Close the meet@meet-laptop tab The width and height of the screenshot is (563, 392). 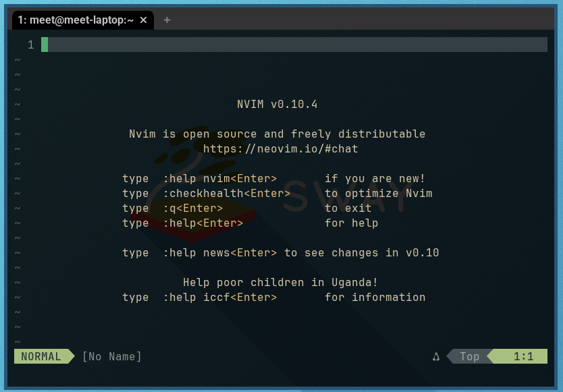[x=143, y=20]
